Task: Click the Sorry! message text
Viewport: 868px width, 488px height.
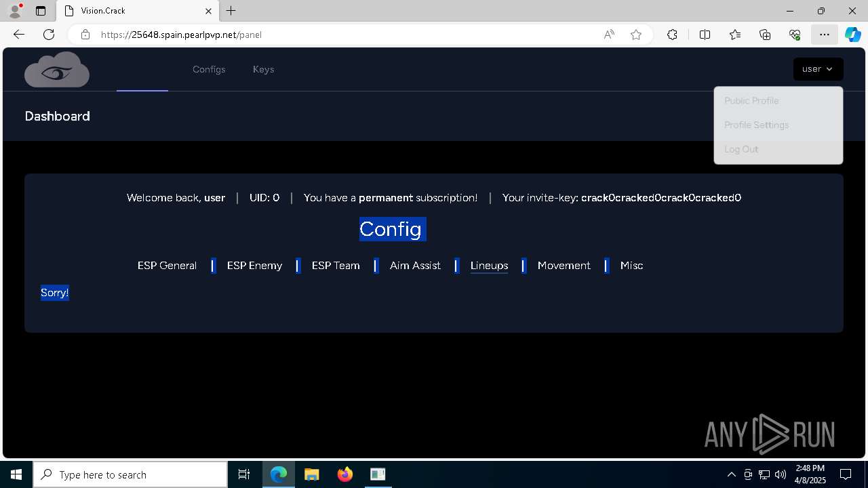Action: (x=54, y=293)
